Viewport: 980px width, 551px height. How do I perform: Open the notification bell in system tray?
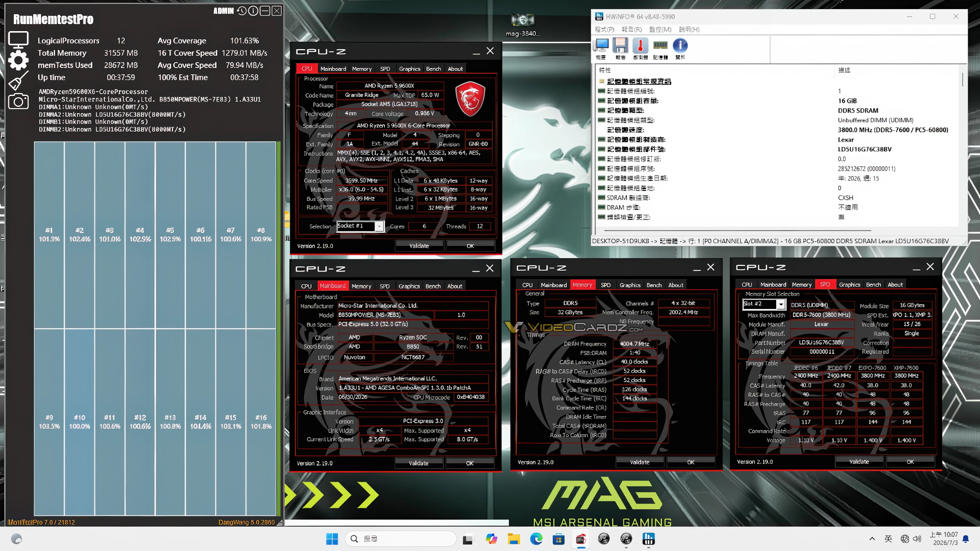pyautogui.click(x=966, y=539)
